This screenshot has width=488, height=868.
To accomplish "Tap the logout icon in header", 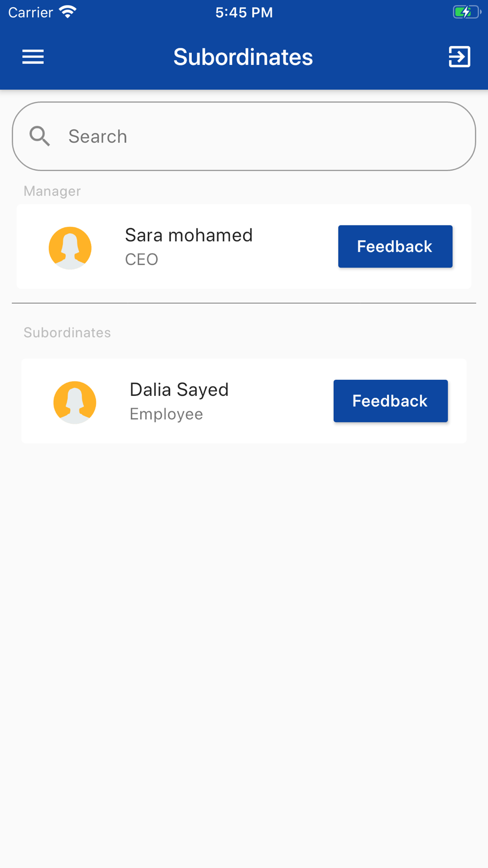I will coord(459,57).
